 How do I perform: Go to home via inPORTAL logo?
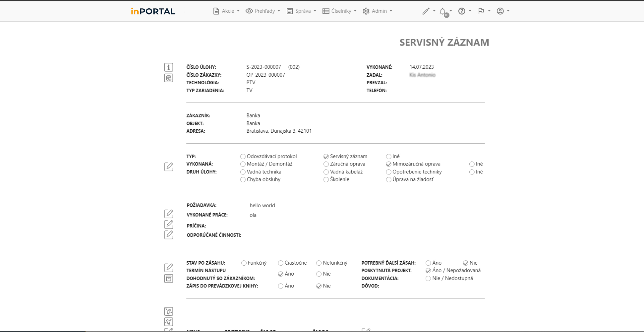click(x=153, y=11)
